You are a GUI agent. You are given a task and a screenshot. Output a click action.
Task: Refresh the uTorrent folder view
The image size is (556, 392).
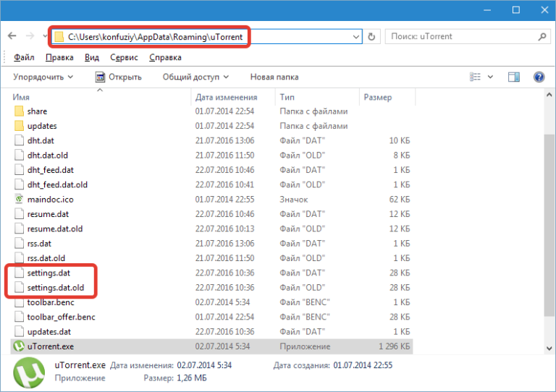tap(371, 36)
